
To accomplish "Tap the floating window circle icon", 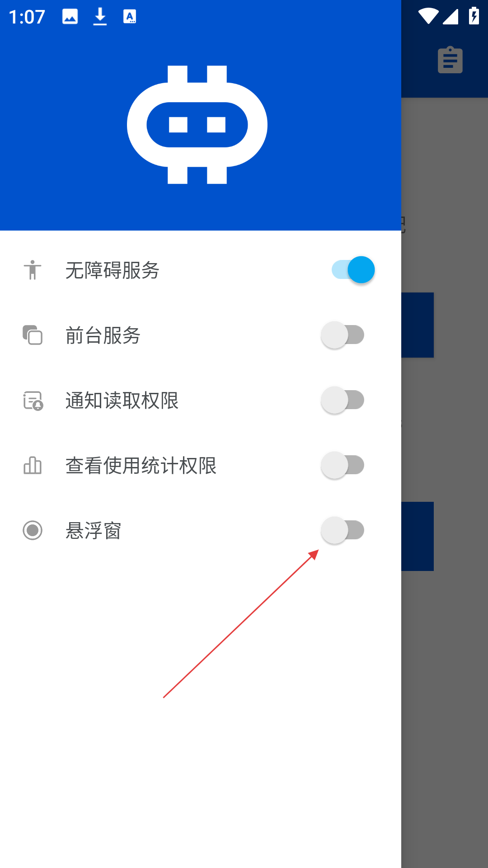I will 33,530.
